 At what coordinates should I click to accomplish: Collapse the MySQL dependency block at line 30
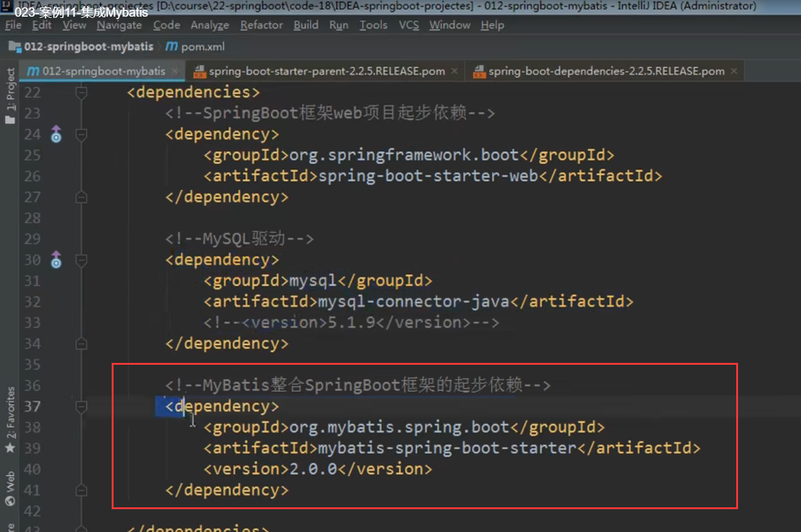(81, 260)
